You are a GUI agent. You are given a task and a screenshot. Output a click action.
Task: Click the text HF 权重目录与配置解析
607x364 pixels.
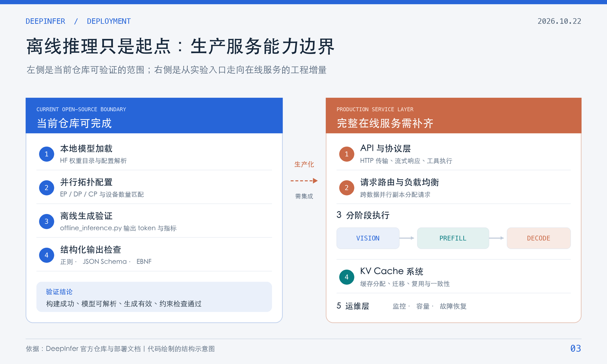[93, 161]
